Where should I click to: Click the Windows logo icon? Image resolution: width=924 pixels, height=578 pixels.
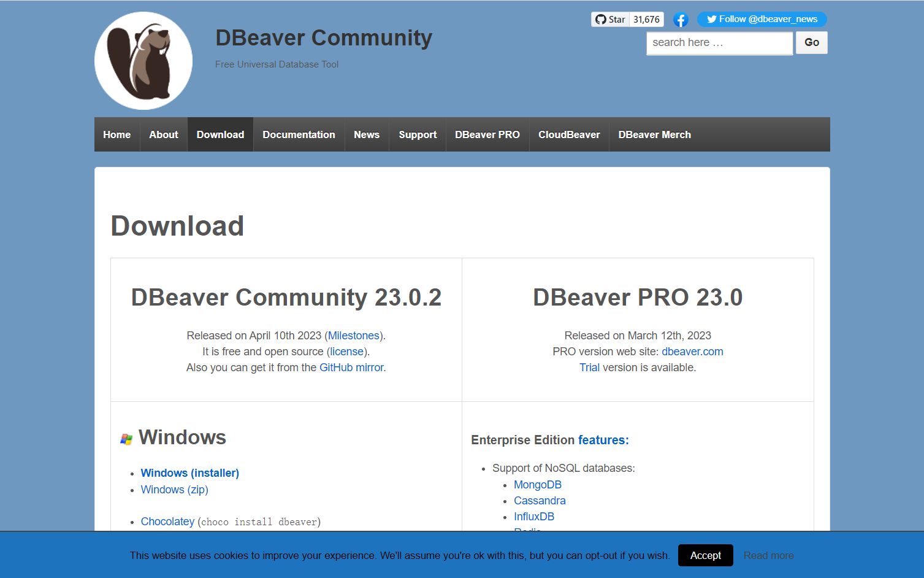126,439
